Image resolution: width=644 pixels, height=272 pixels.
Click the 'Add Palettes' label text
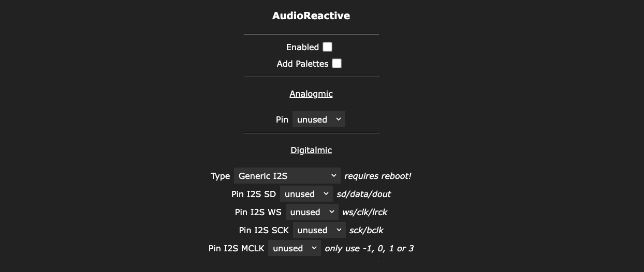pyautogui.click(x=302, y=64)
